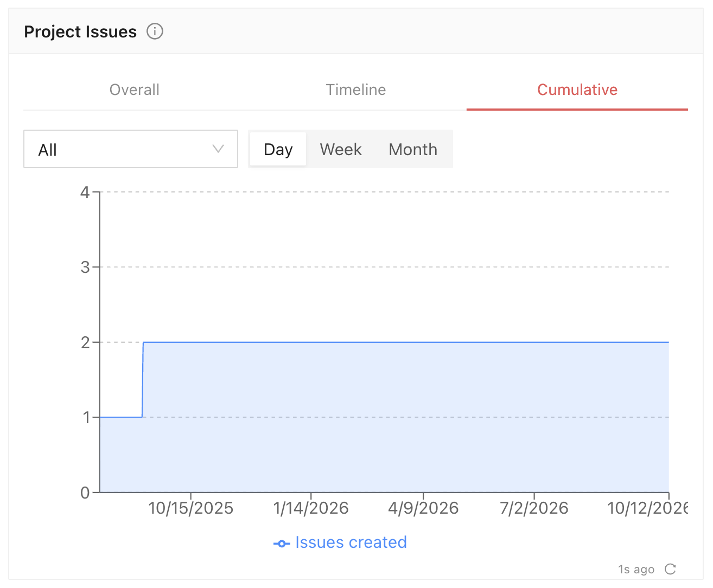The image size is (713, 588).
Task: Expand dropdown using the chevron arrow
Action: point(218,149)
